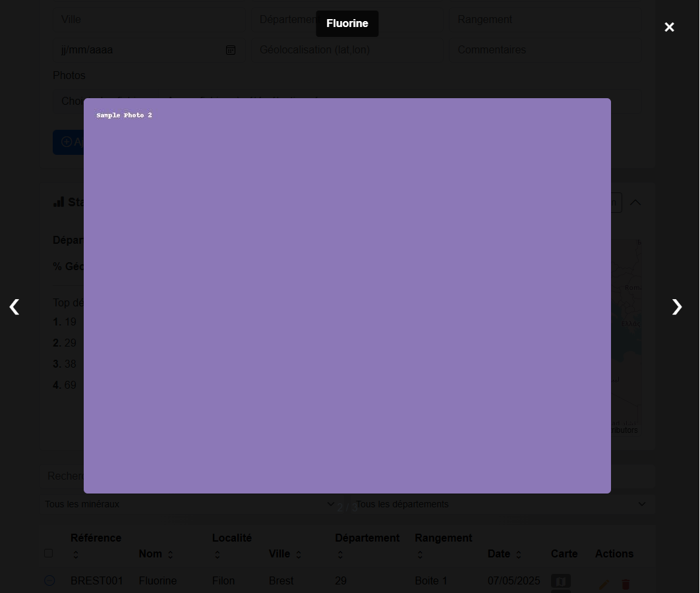
Task: Go to the previous photo
Action: tap(15, 306)
